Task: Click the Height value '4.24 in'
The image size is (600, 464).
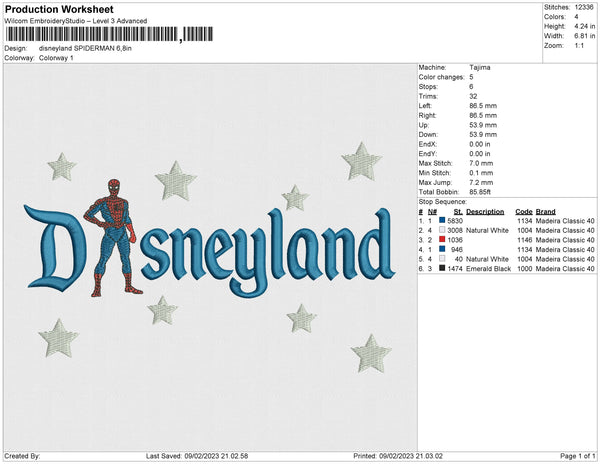Action: tap(585, 26)
